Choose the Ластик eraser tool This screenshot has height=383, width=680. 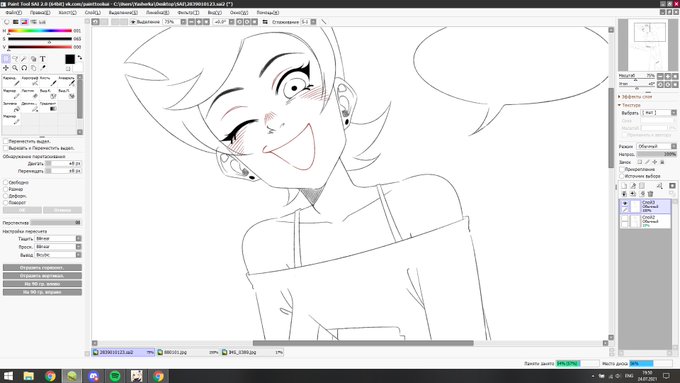29,94
